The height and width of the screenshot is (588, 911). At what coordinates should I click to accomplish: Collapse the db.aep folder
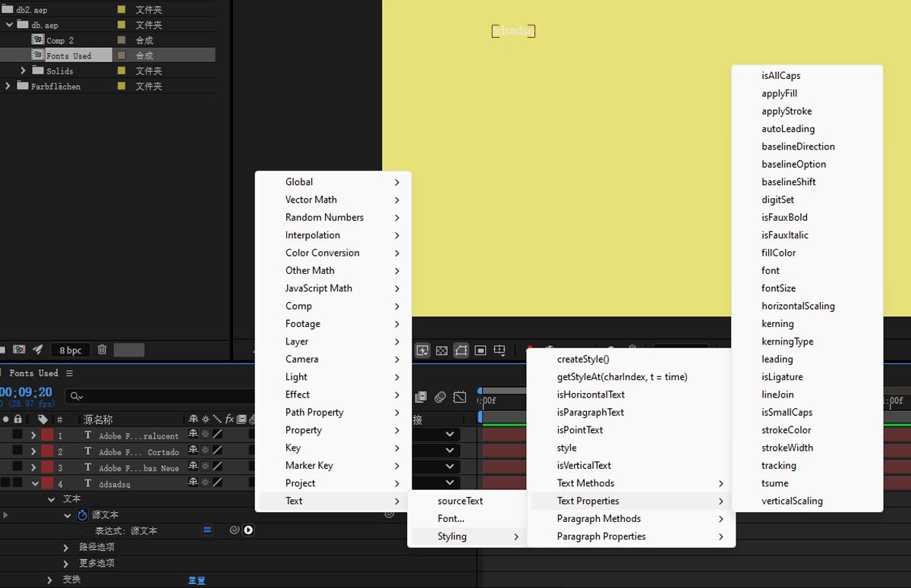coord(9,24)
